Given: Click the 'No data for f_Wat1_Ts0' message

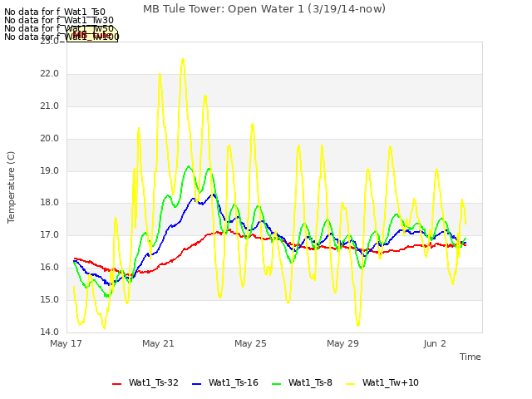Looking at the screenshot, I should click(55, 12).
